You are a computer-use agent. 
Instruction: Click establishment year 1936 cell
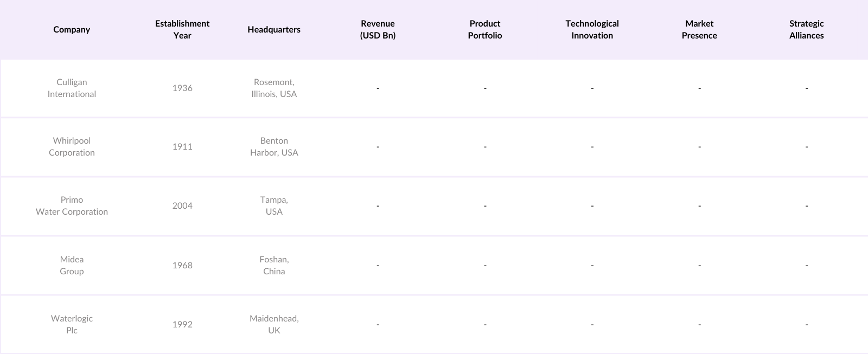click(182, 88)
